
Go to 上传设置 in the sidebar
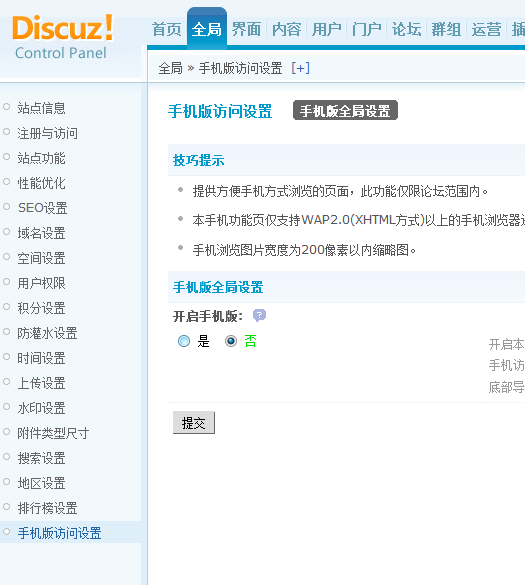point(41,383)
